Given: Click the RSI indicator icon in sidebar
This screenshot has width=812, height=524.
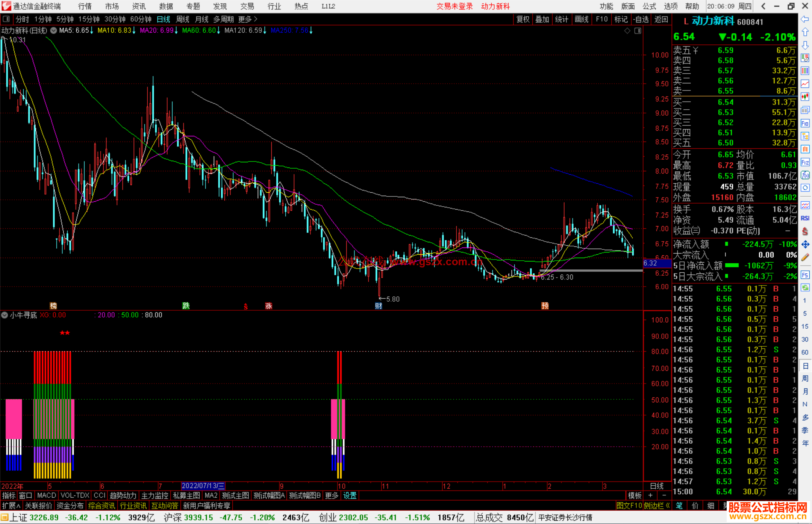Looking at the screenshot, I should [805, 218].
